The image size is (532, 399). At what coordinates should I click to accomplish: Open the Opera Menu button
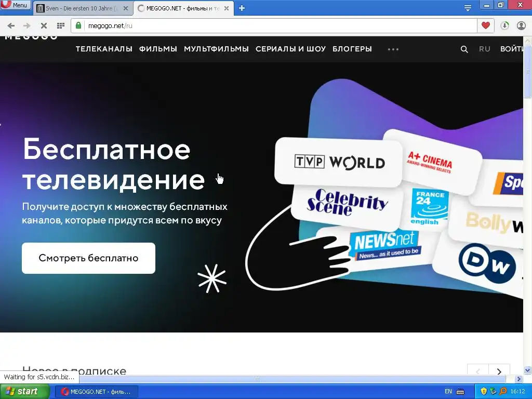point(16,5)
